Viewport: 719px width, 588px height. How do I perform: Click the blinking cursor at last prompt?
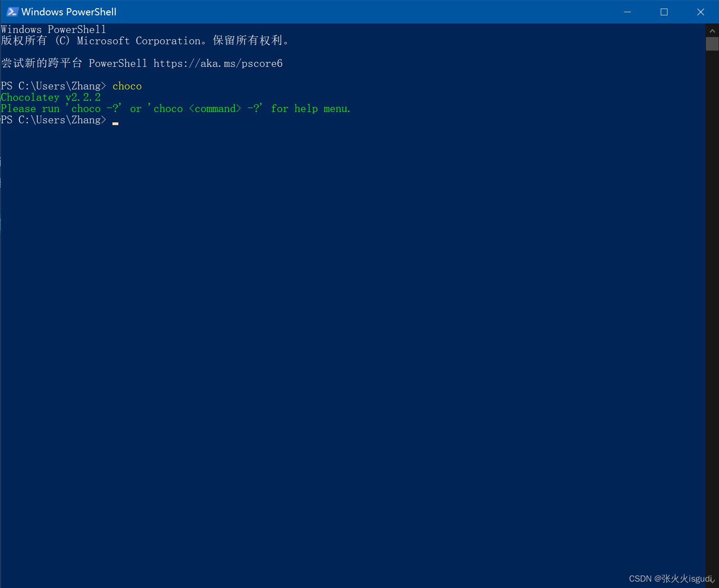point(116,123)
